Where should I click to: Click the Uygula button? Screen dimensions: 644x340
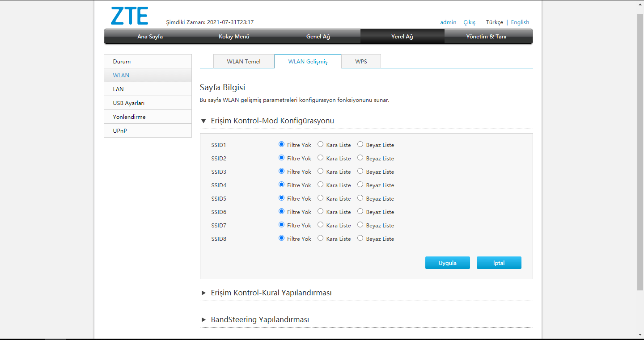[447, 263]
